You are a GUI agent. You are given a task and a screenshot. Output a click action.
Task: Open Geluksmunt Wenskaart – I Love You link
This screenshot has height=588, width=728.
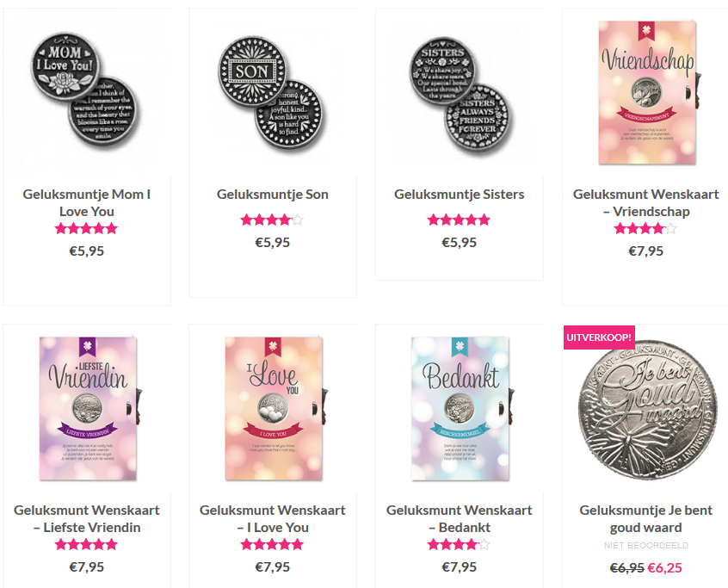[273, 518]
